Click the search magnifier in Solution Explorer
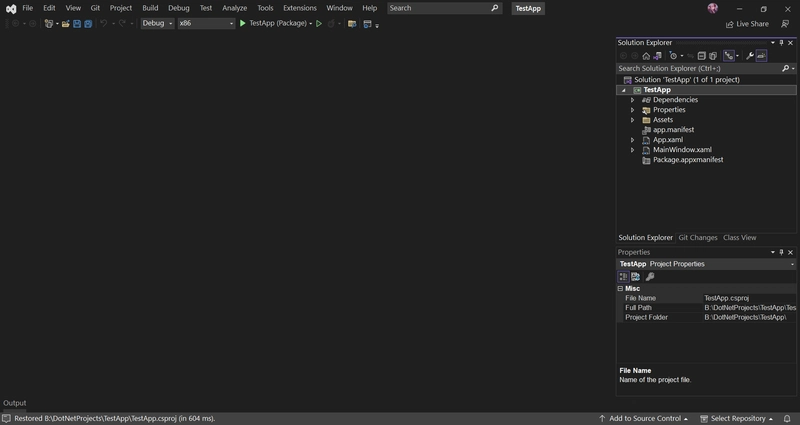The image size is (800, 425). [786, 68]
